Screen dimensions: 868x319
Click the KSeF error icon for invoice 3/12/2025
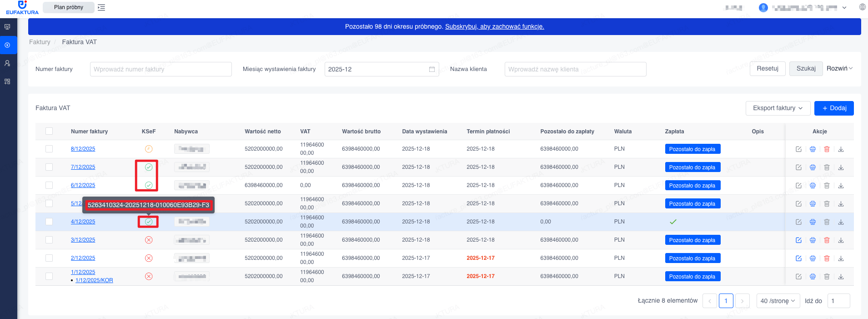(149, 240)
